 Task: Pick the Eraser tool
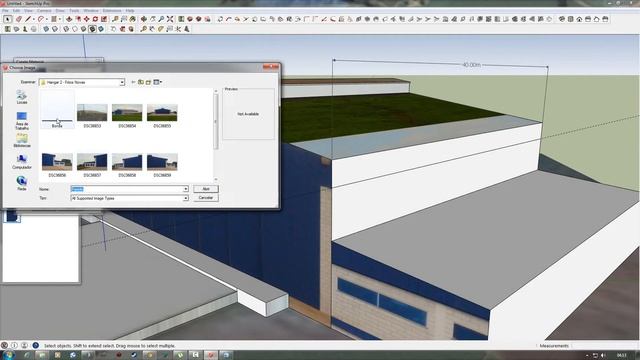[19, 19]
